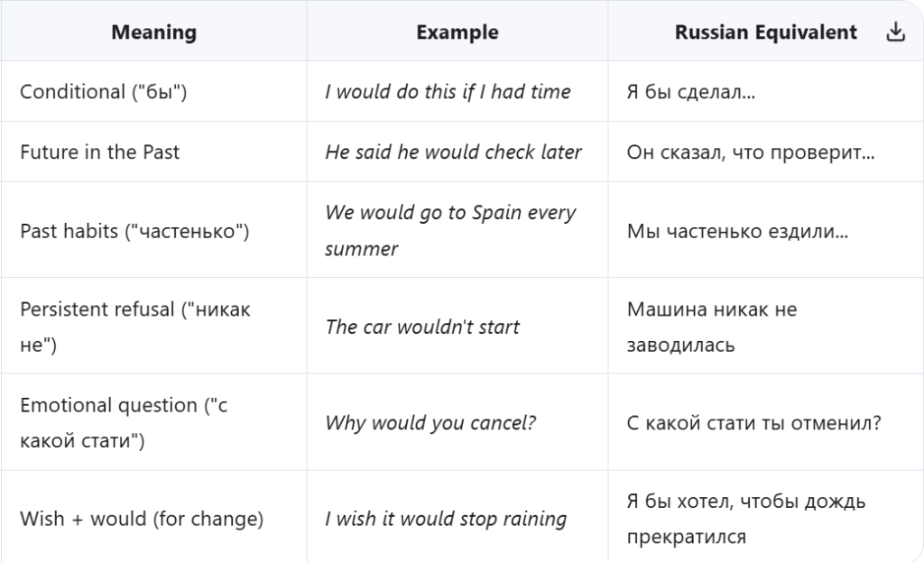924x562 pixels.
Task: Select 'He said he would check later' text
Action: tap(453, 152)
